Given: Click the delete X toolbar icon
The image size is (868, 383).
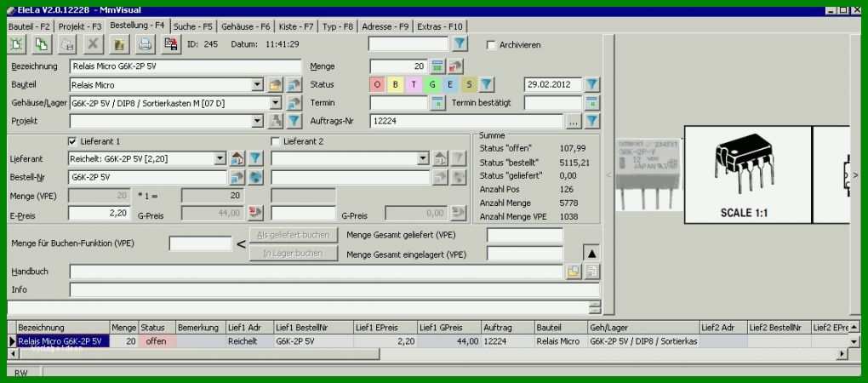Looking at the screenshot, I should point(93,44).
